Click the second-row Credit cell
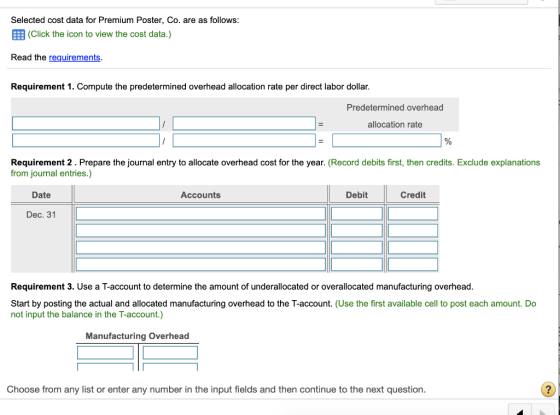This screenshot has width=560, height=415. [x=413, y=231]
